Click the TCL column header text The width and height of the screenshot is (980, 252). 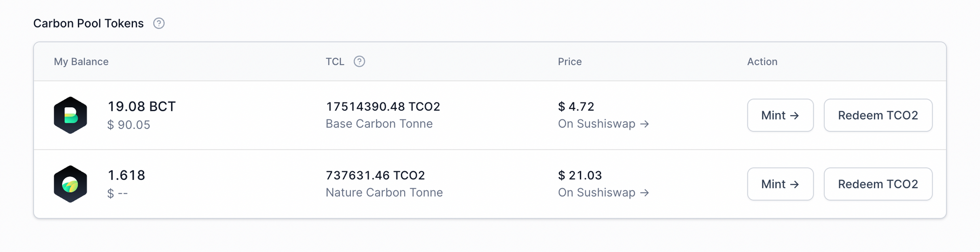pos(335,62)
